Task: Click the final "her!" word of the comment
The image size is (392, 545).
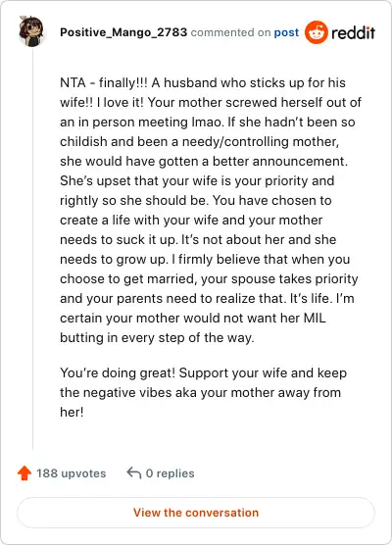Action: tap(72, 413)
